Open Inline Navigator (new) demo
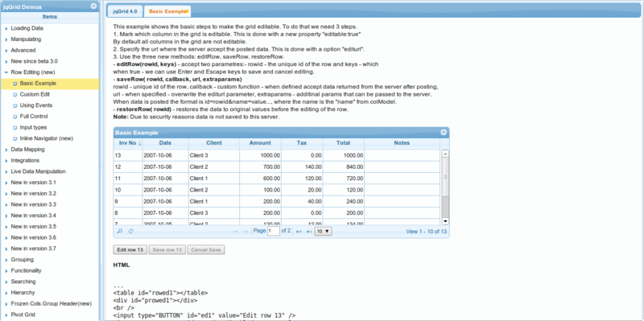 47,138
